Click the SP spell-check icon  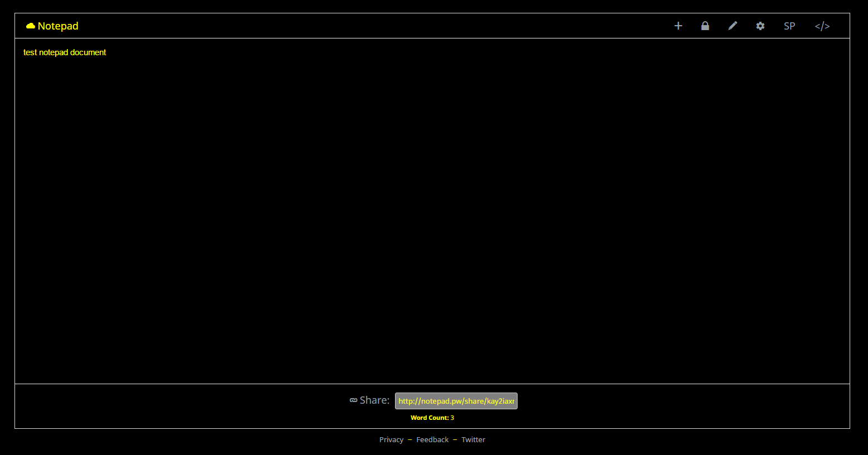[x=789, y=26]
